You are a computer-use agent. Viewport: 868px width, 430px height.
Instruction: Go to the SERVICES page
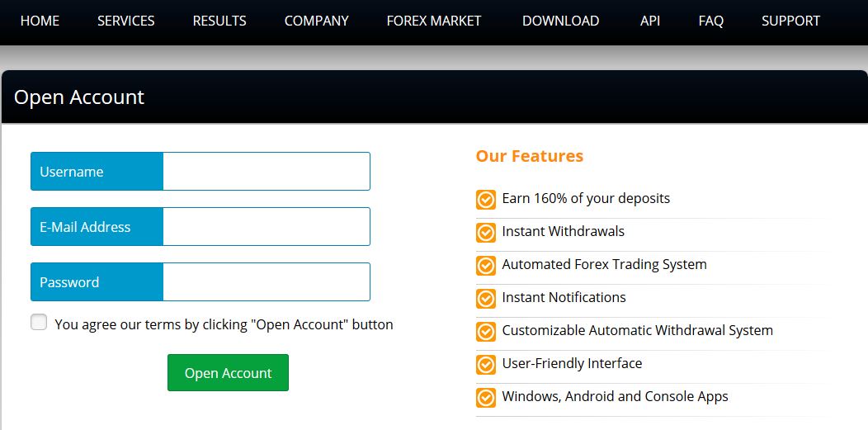(125, 21)
